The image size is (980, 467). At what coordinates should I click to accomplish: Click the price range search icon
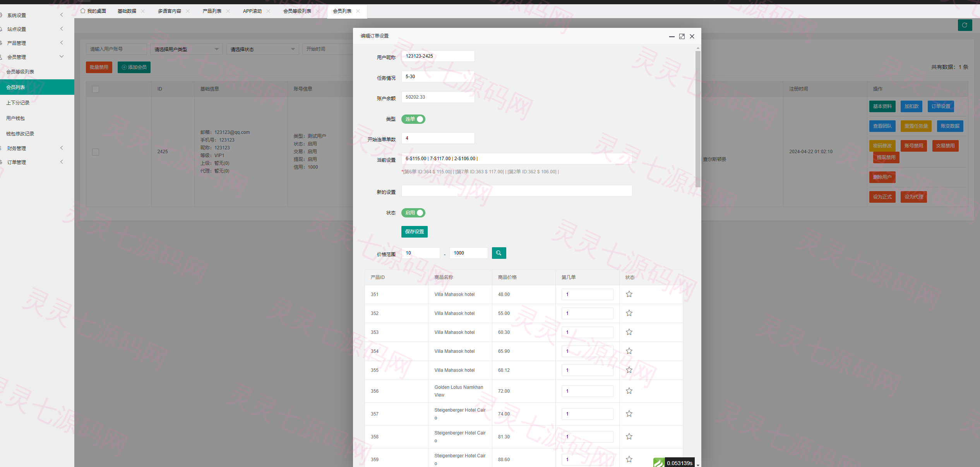point(499,253)
